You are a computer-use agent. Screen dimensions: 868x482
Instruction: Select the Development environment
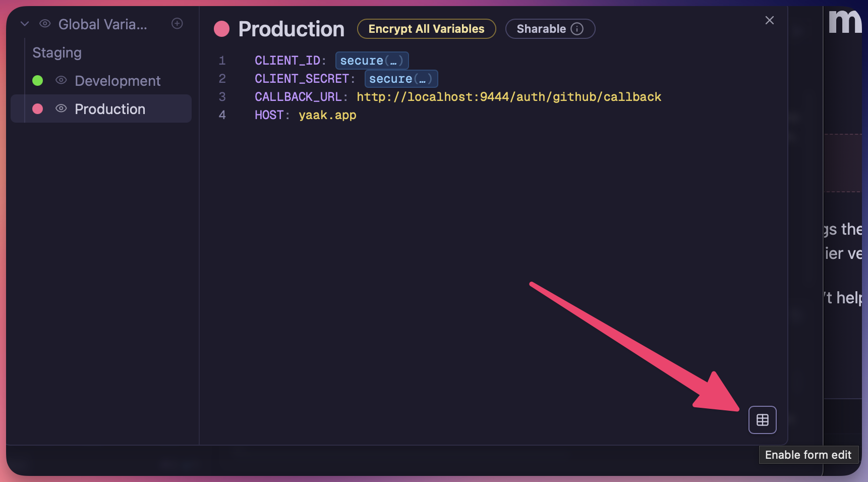pos(118,81)
